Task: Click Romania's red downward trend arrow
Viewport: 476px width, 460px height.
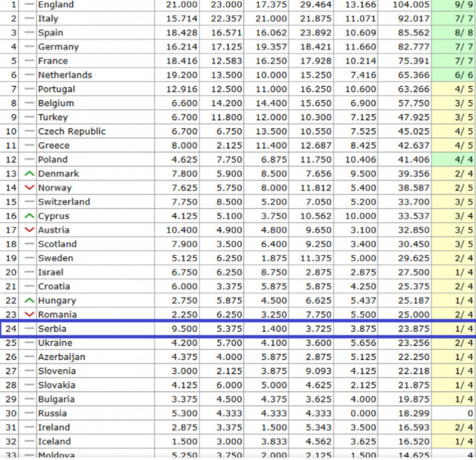Action: (30, 315)
